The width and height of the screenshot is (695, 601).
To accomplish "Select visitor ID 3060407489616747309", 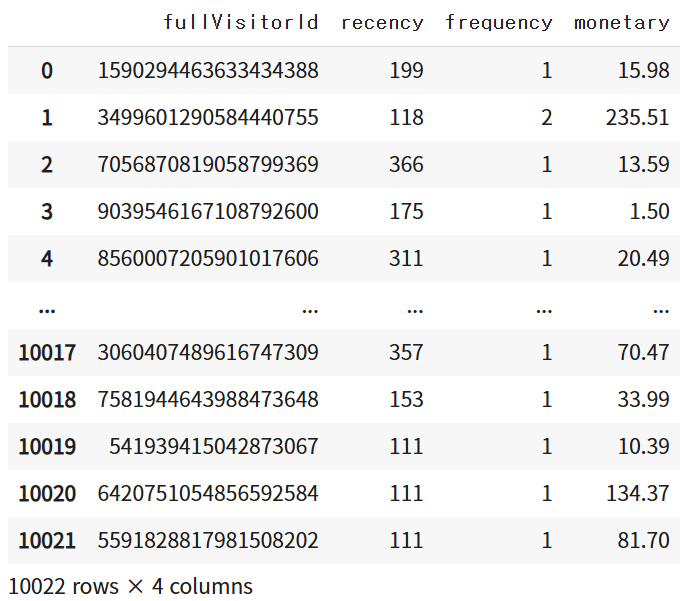I will click(208, 352).
